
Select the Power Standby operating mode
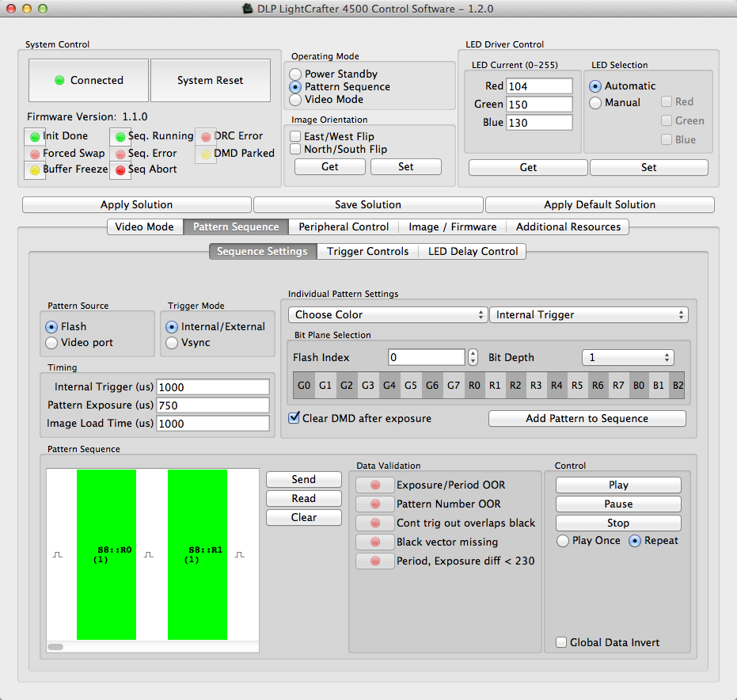pyautogui.click(x=295, y=74)
